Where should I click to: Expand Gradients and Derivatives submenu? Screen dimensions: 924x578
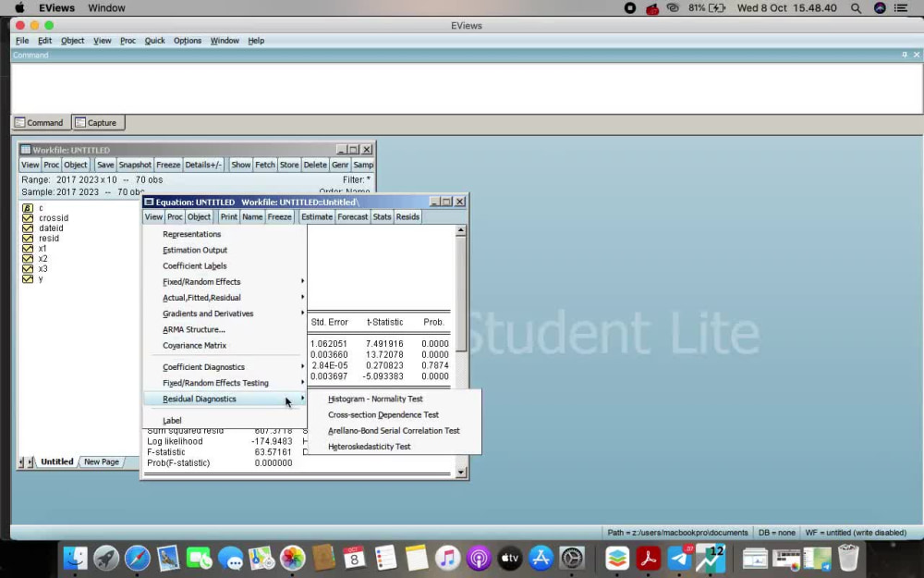(225, 314)
